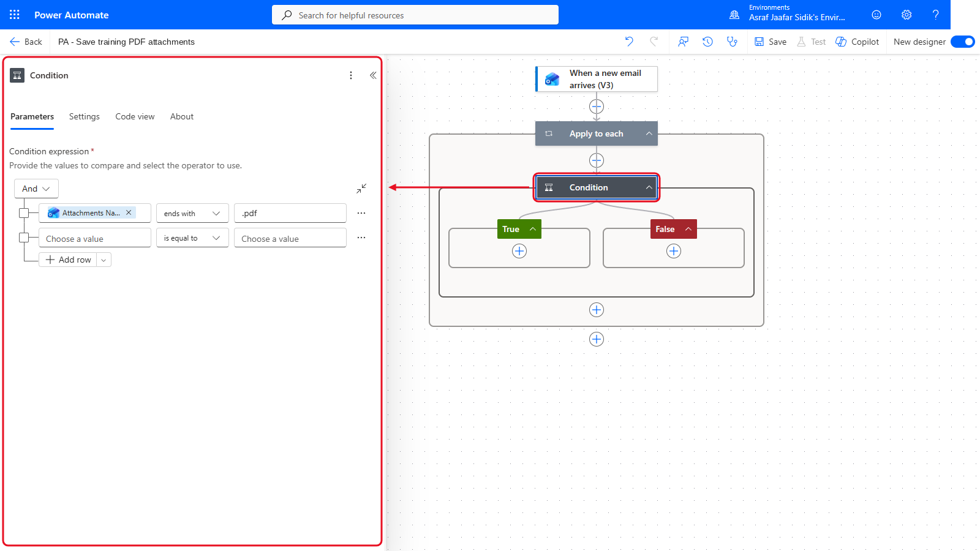Click the Add row button
Viewport: 980px width, 551px height.
[x=68, y=260]
